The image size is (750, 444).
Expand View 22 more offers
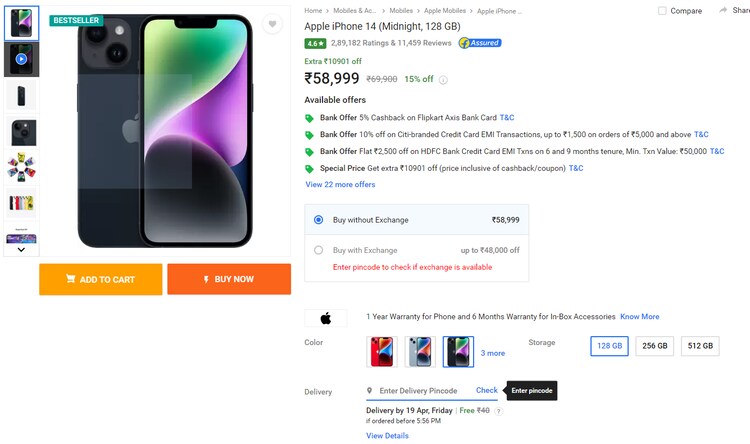point(340,185)
